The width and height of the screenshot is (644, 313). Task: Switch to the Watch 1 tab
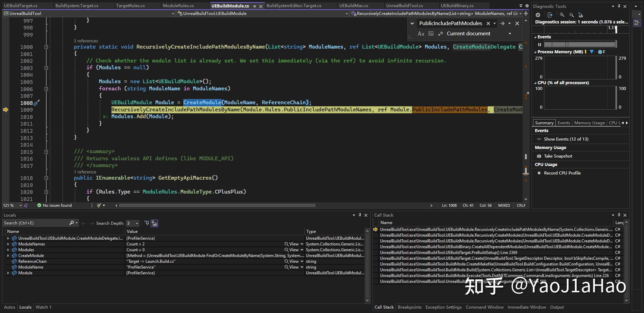[x=43, y=307]
